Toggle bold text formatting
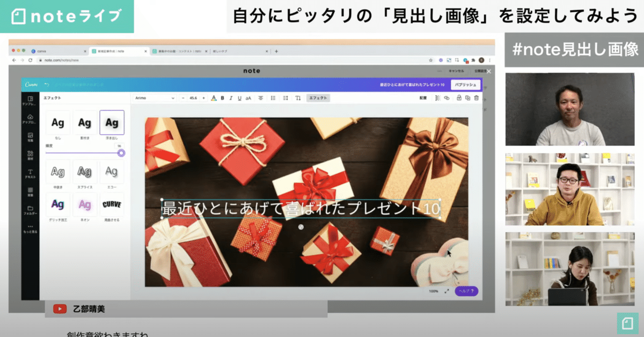The image size is (644, 337). coord(222,98)
